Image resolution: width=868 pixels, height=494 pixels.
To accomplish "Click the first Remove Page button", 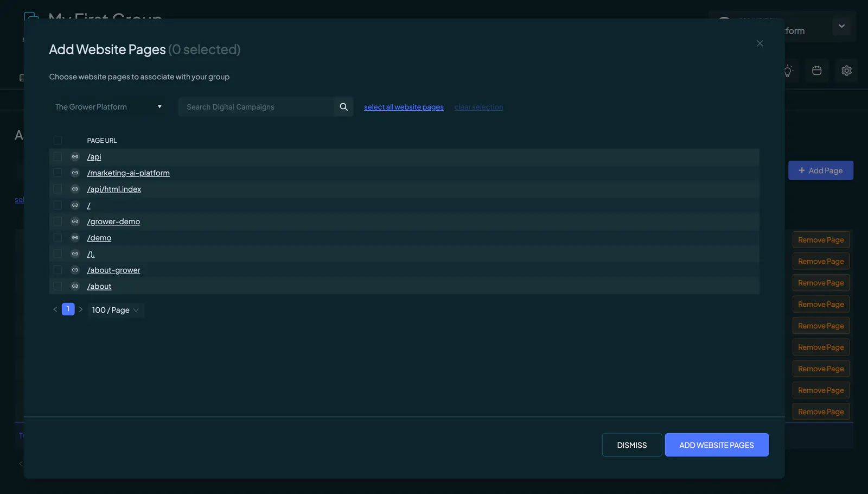I will tap(821, 240).
